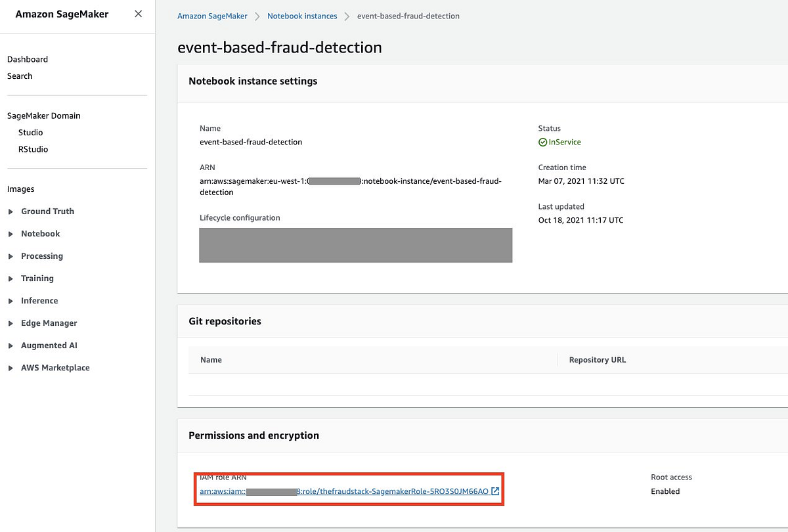Open Studio under SageMaker Domain
Viewport: 788px width, 532px height.
[x=30, y=132]
